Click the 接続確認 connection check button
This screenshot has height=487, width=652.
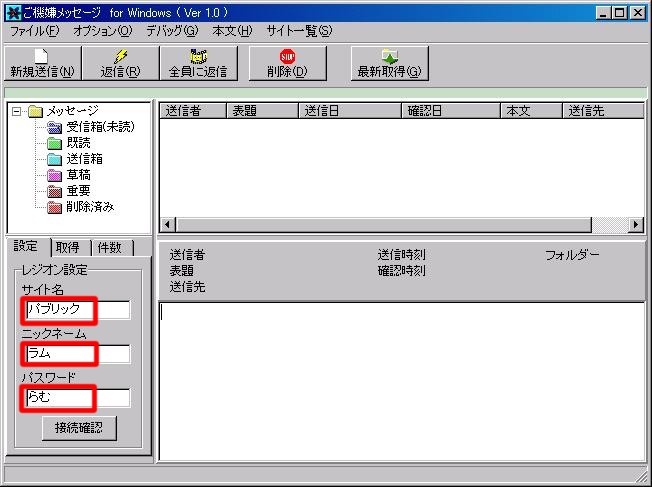[x=79, y=428]
